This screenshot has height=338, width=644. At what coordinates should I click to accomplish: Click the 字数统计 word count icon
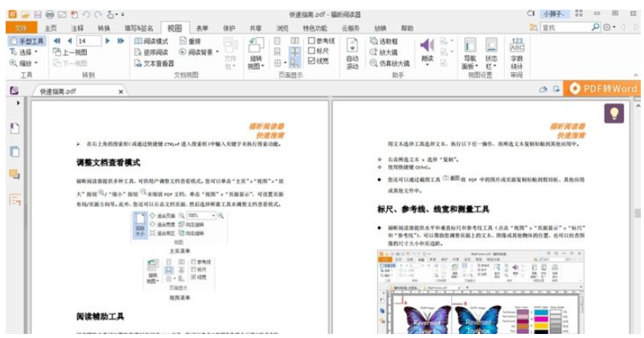tap(516, 52)
